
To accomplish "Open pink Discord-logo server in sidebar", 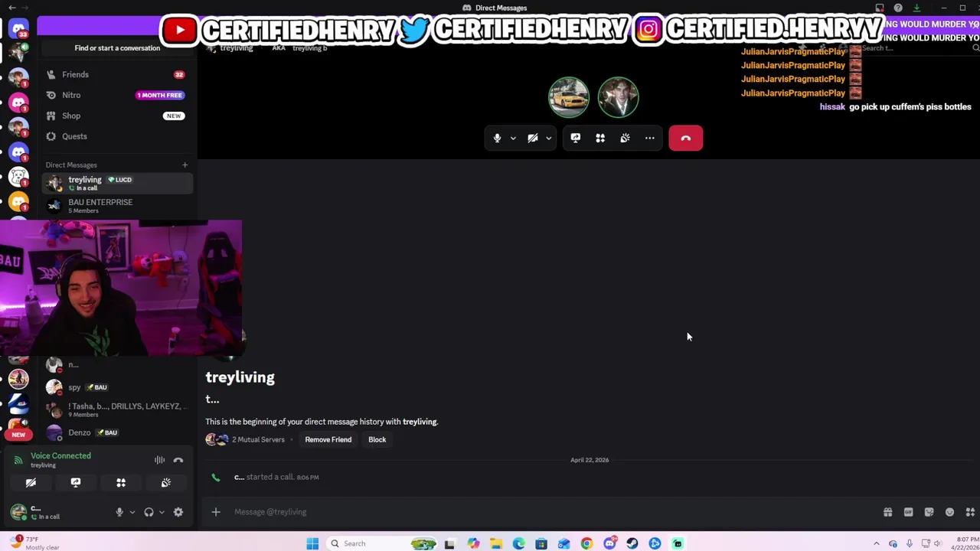I will [18, 102].
